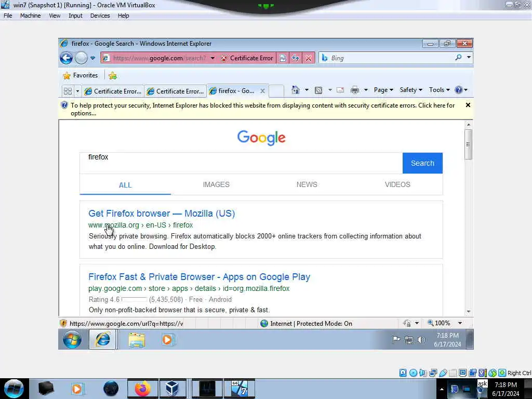Click the guest volume speaker icon
Viewport: 532px width, 399px height.
tap(421, 340)
